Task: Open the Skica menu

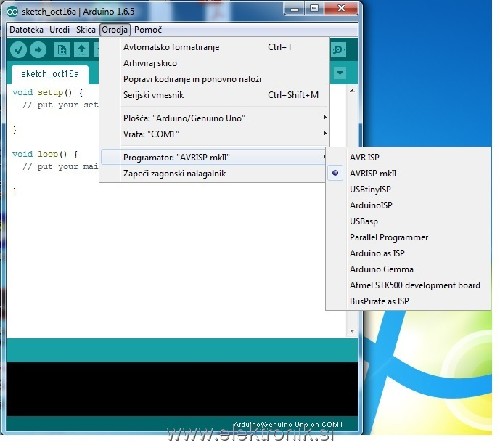Action: tap(86, 30)
